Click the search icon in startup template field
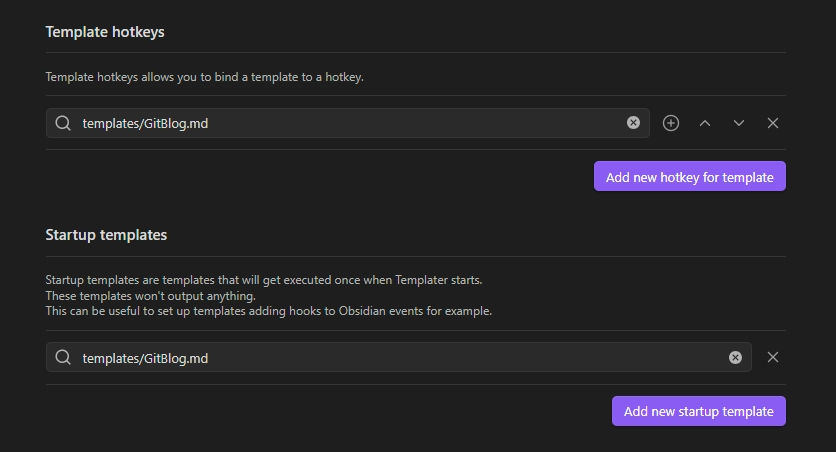Image resolution: width=836 pixels, height=452 pixels. (x=63, y=357)
